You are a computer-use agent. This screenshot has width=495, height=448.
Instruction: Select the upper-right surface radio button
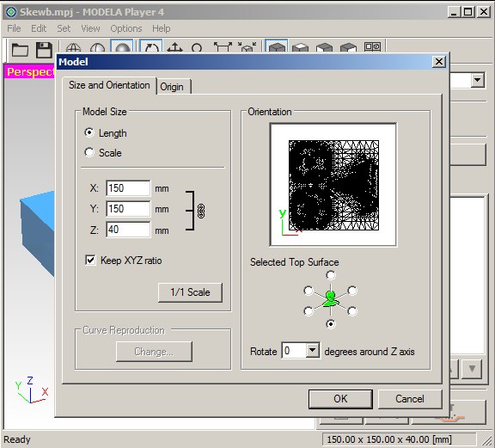[x=352, y=291]
